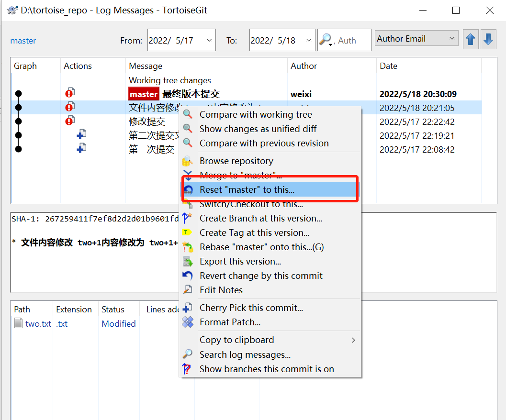Select commit dated 2022/5/17 22:08:42

pyautogui.click(x=247, y=149)
